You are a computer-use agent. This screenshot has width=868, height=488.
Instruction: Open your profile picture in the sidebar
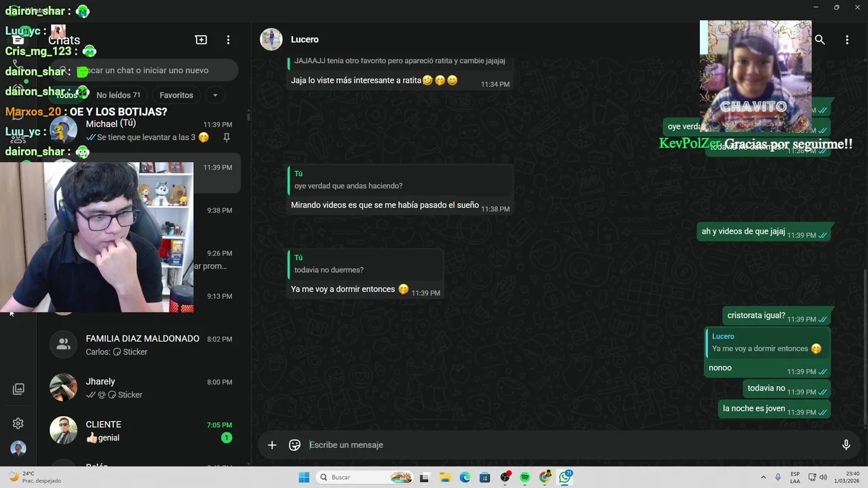tap(18, 449)
